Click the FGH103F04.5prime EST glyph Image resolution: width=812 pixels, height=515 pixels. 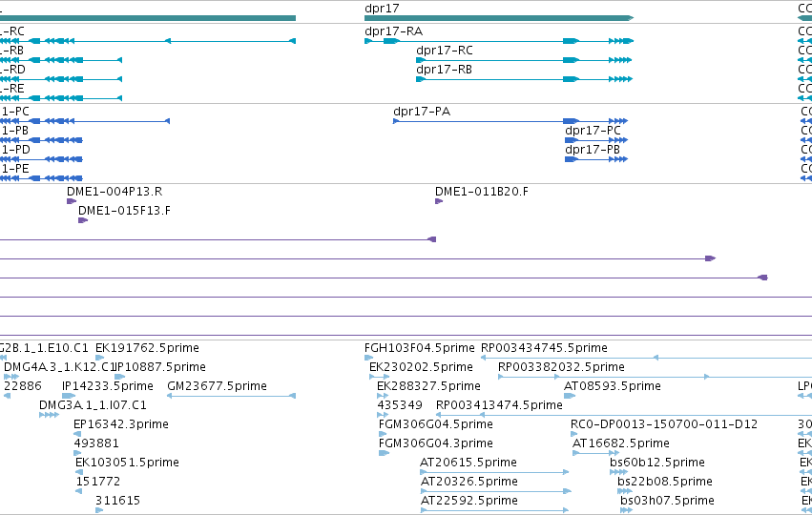[368, 358]
